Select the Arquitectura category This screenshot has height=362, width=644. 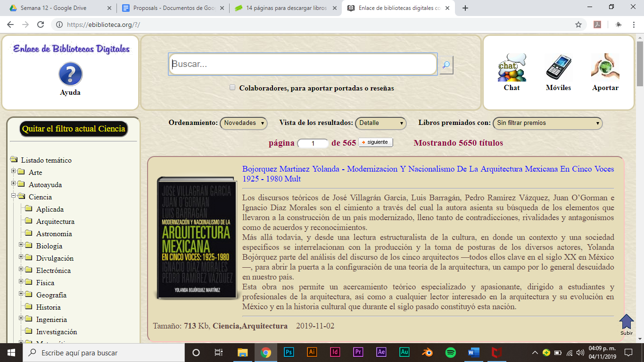click(55, 222)
